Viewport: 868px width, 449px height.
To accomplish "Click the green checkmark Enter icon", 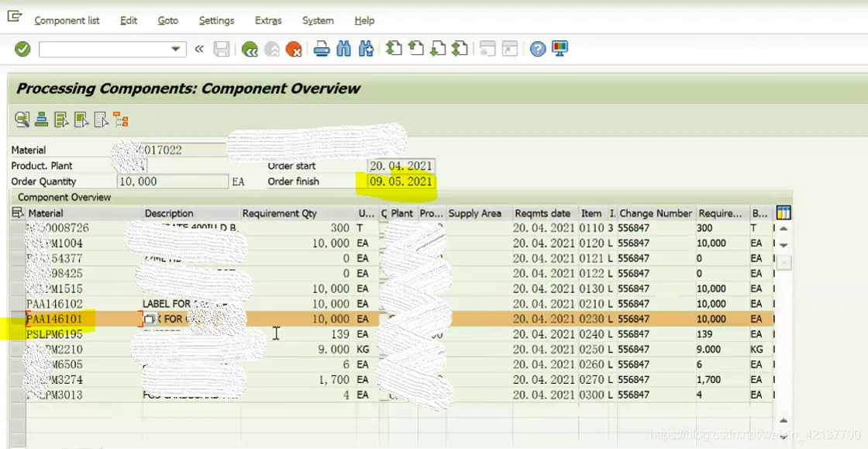I will coord(22,50).
